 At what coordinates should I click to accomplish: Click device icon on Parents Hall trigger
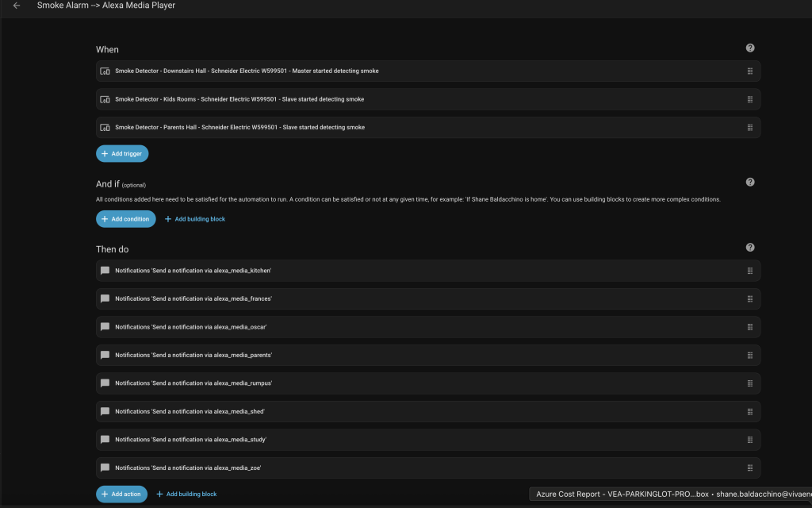(x=105, y=128)
